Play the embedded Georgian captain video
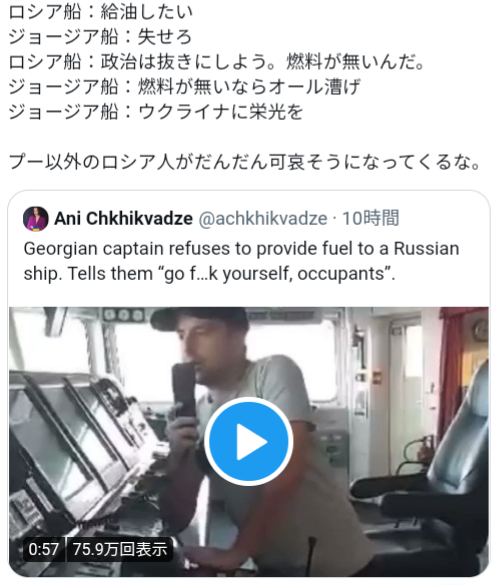 point(248,442)
